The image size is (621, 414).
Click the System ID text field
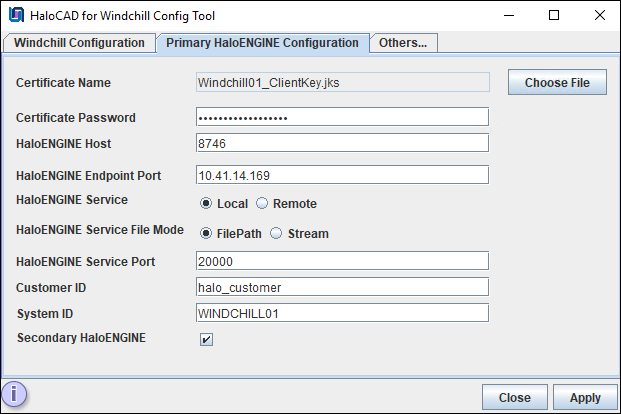pos(342,313)
